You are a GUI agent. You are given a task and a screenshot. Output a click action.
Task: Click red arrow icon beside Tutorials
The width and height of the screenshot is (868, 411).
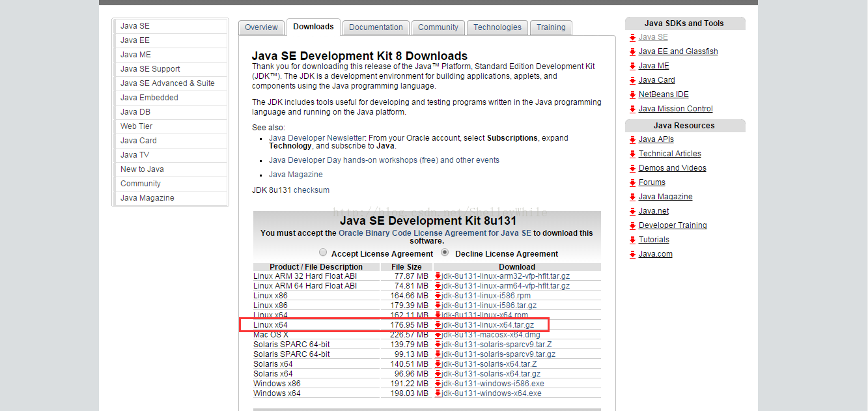point(632,240)
